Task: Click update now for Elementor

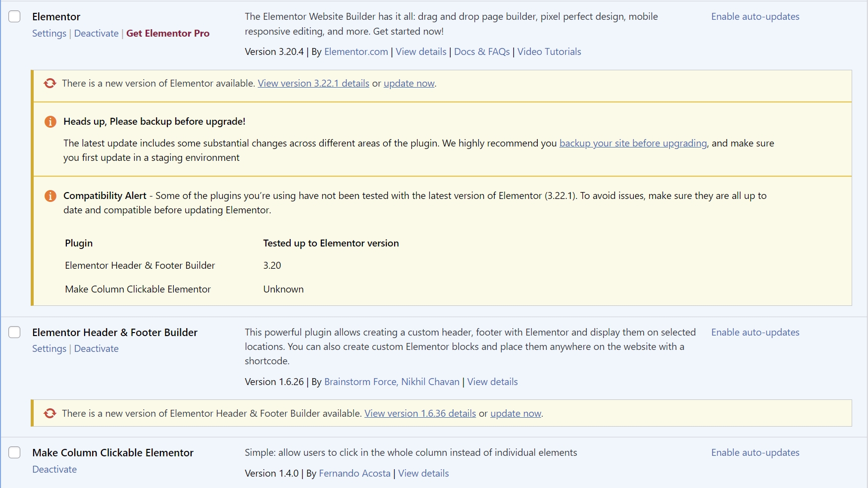Action: tap(409, 84)
